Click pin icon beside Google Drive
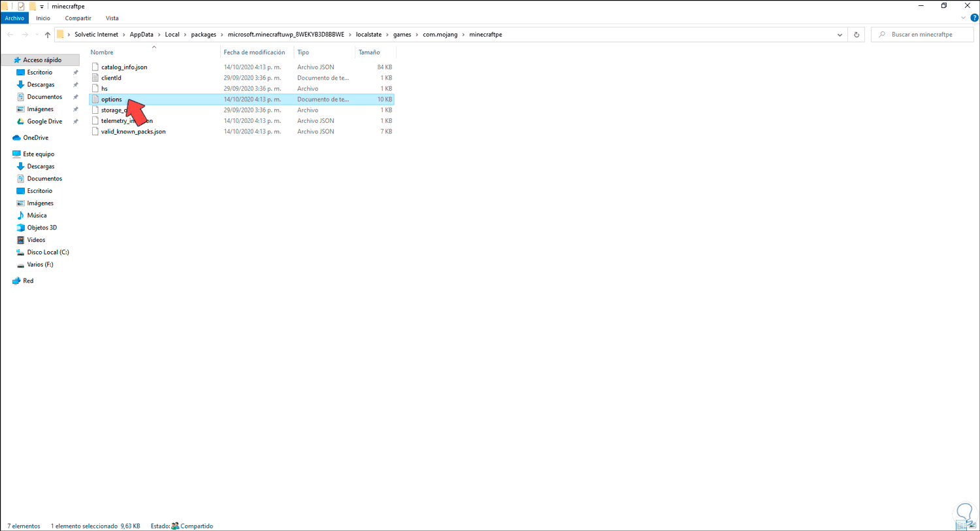This screenshot has width=980, height=531. coord(76,122)
